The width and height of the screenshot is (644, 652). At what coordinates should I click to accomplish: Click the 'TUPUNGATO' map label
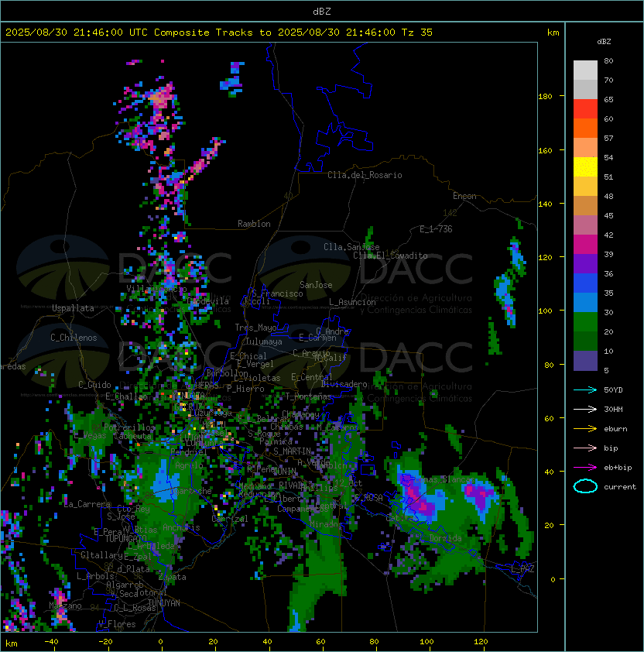126,538
